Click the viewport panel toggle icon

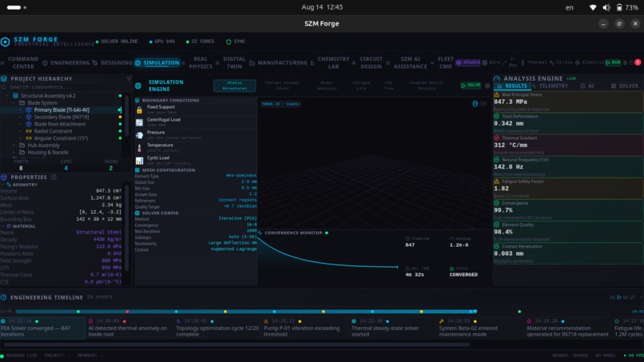point(475,104)
